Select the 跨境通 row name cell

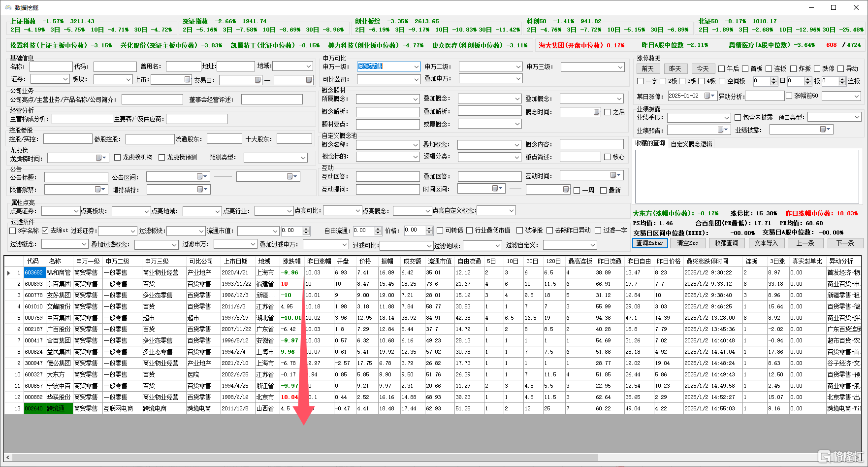[59, 408]
